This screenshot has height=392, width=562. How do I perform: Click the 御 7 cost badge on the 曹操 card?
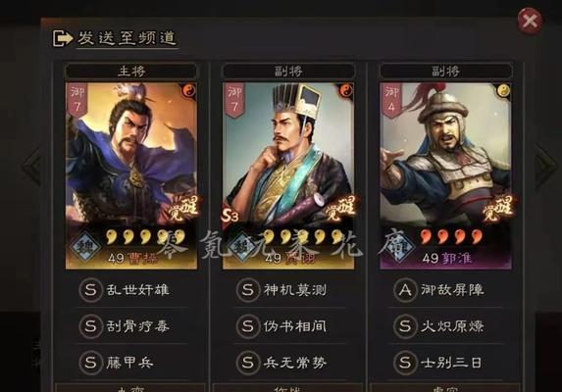click(77, 99)
